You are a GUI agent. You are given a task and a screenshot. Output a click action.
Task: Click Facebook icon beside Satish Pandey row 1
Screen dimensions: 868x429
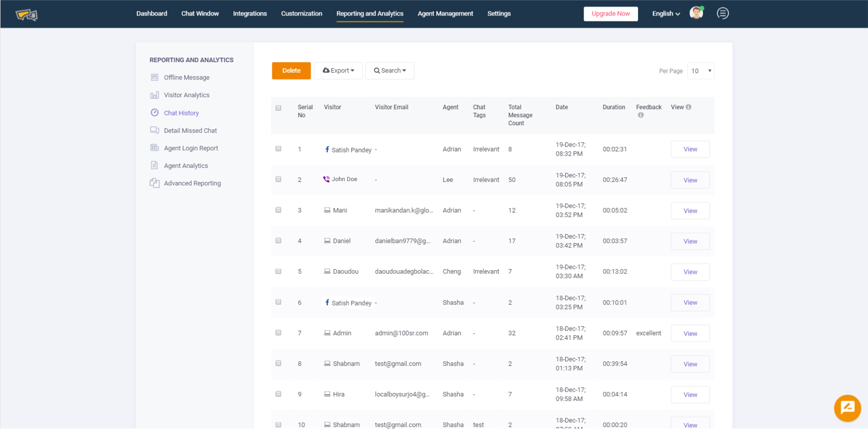[x=327, y=149]
